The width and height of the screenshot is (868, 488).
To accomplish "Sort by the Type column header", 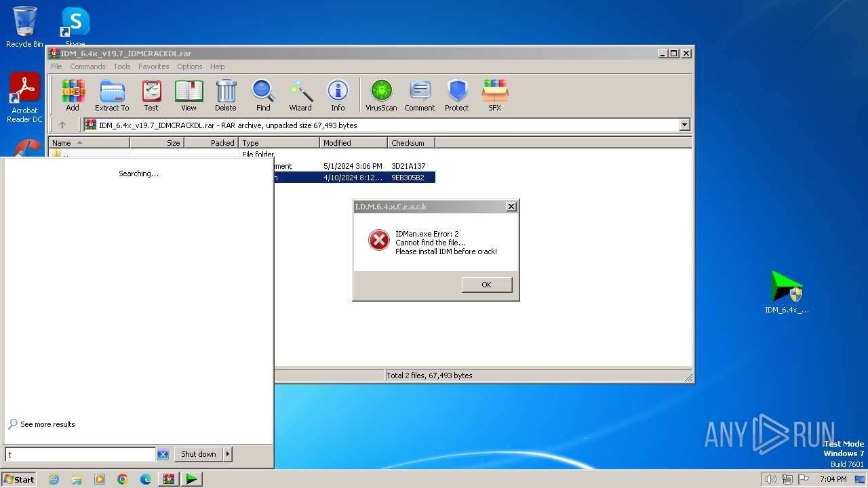I will pyautogui.click(x=279, y=143).
